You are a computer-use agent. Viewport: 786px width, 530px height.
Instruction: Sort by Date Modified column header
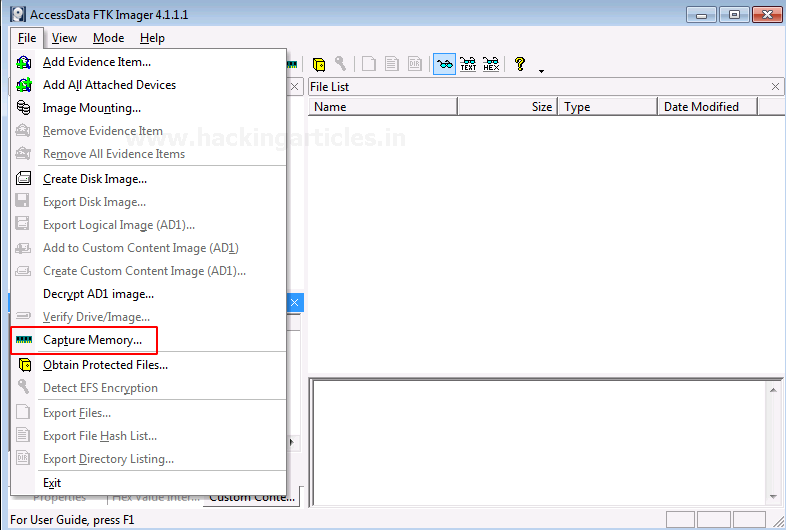pyautogui.click(x=707, y=107)
